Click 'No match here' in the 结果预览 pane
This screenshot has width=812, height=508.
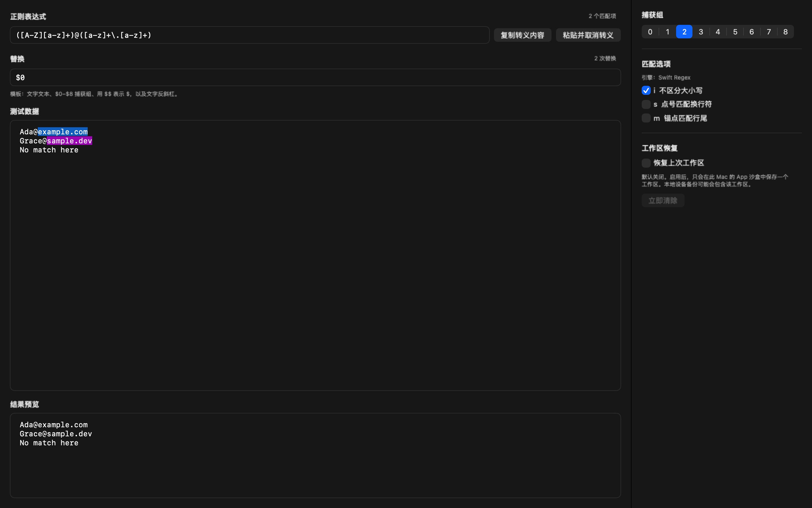pos(49,443)
